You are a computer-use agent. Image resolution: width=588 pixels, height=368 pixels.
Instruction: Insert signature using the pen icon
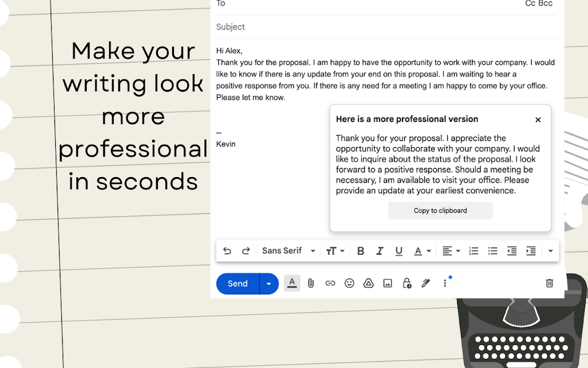pos(425,283)
